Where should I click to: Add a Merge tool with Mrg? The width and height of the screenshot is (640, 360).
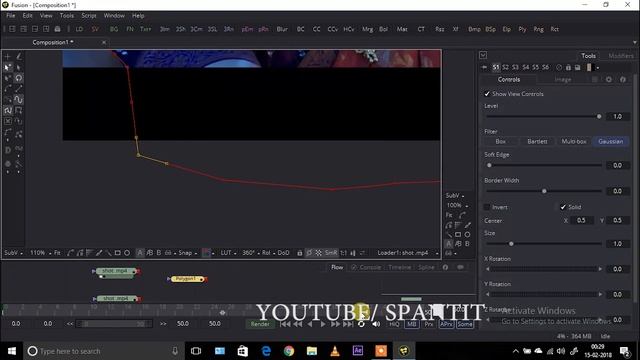point(367,29)
